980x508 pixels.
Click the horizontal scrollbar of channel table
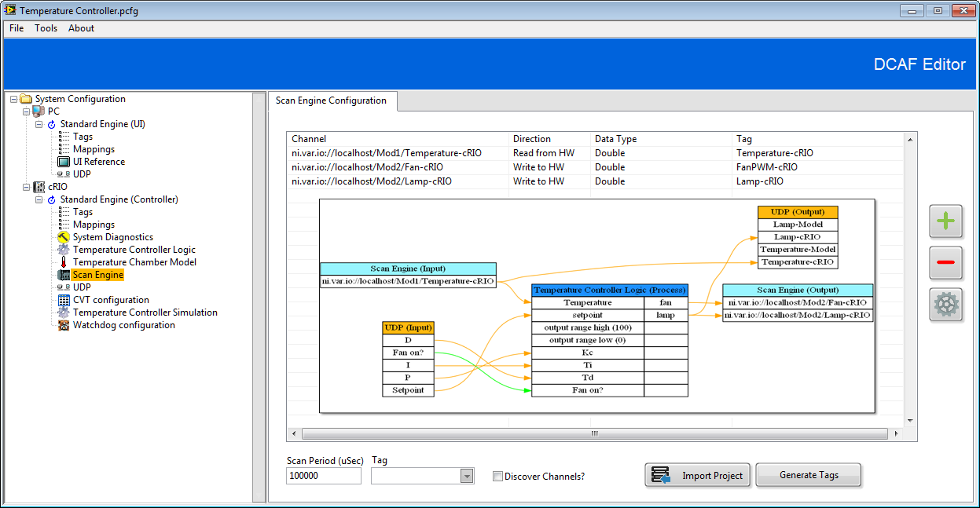point(595,433)
